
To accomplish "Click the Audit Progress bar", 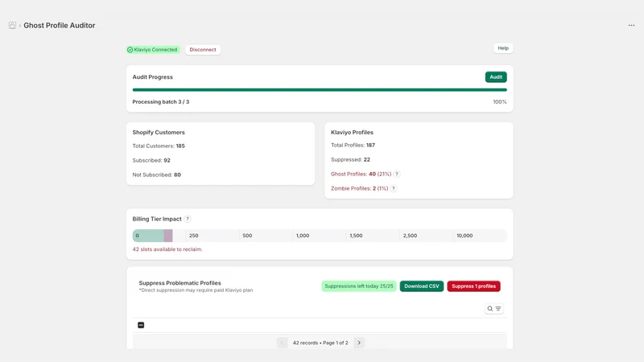I will tap(320, 89).
